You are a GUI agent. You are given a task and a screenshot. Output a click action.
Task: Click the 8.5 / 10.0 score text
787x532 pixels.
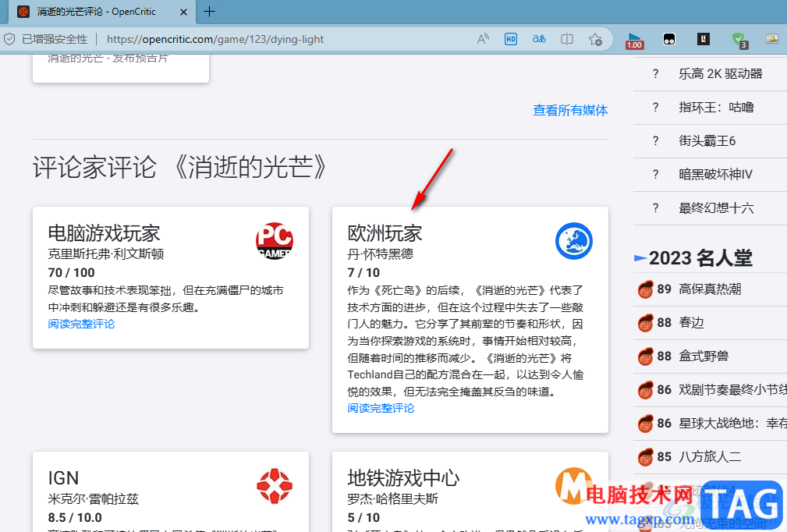tap(75, 517)
